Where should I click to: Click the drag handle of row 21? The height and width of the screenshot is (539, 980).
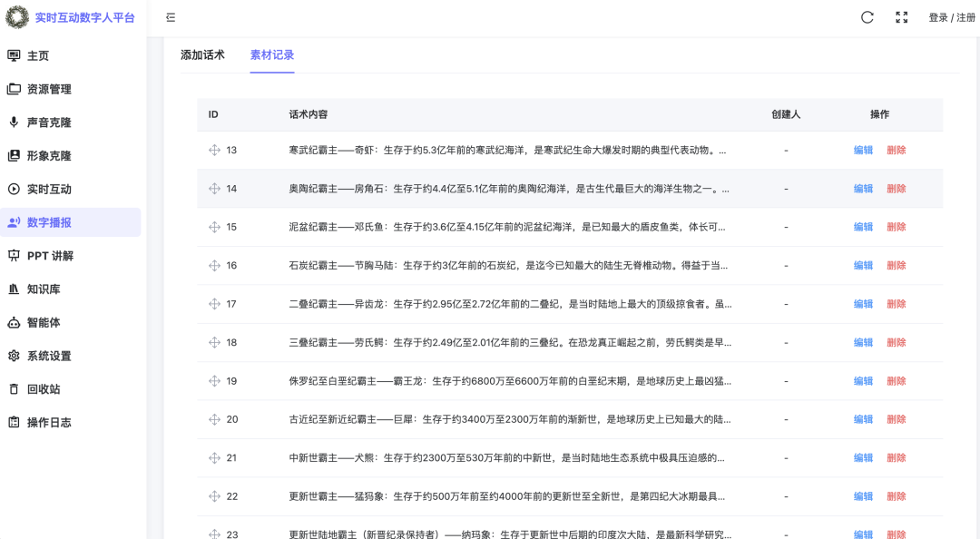tap(214, 457)
